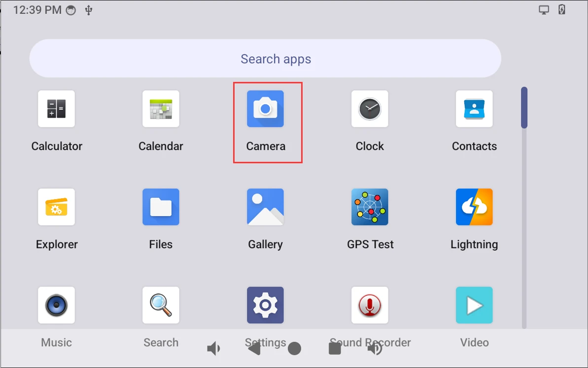Tap the back triangle navigation button

point(254,348)
